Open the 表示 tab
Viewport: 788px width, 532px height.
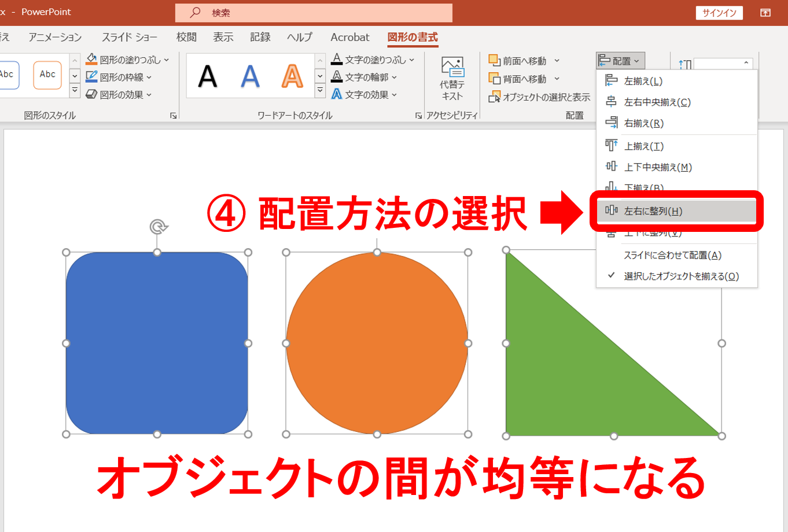click(x=223, y=37)
